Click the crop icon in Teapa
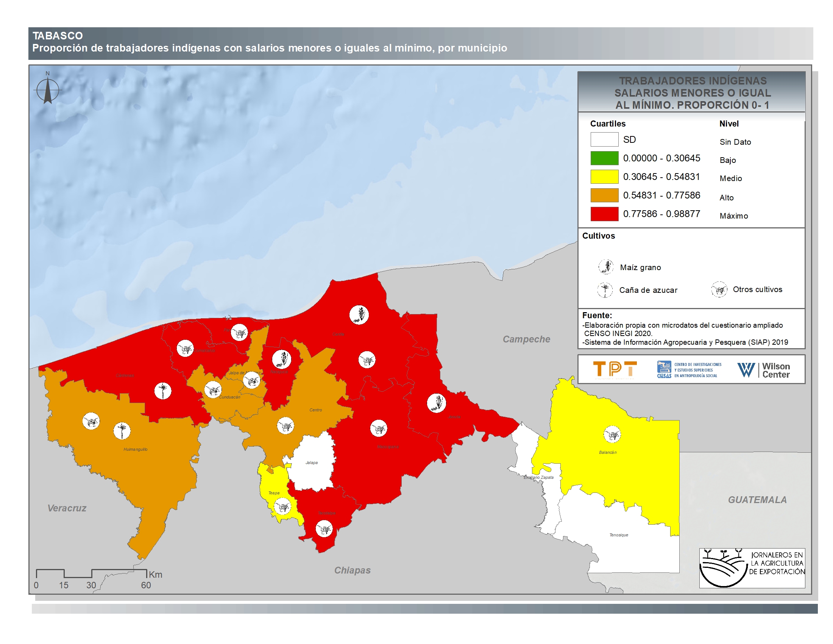 click(282, 506)
